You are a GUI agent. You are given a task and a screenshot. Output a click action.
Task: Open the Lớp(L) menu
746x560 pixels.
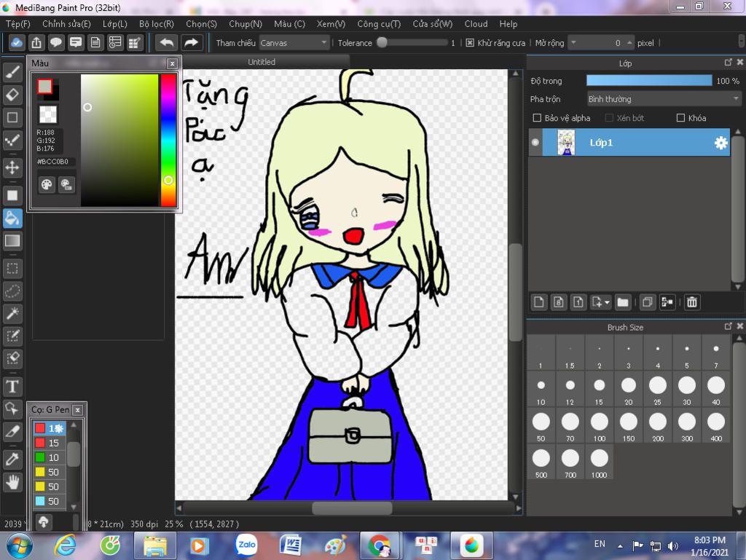point(115,24)
